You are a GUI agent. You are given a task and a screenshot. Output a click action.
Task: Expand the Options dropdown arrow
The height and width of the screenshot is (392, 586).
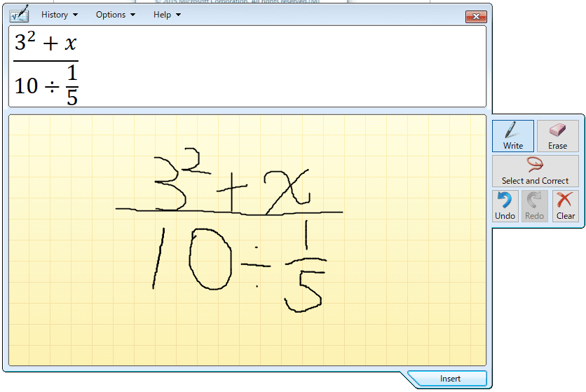[132, 15]
